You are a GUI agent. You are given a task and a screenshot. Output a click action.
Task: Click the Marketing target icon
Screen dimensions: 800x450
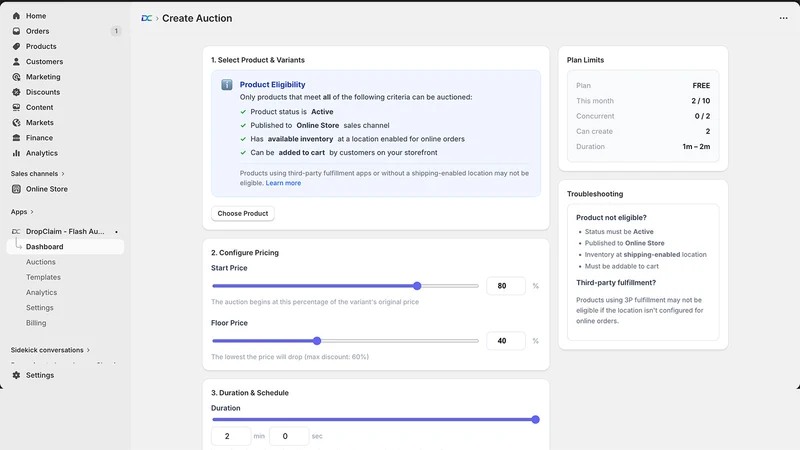(16, 77)
